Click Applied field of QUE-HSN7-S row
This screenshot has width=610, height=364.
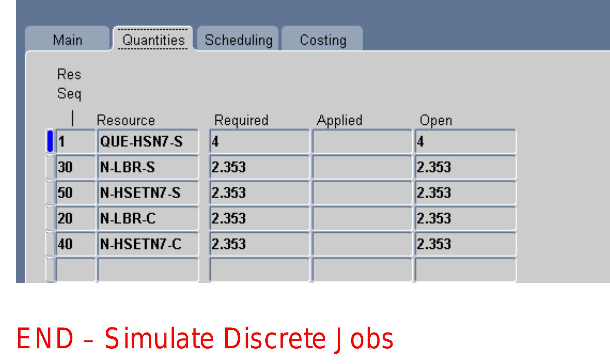pyautogui.click(x=362, y=141)
